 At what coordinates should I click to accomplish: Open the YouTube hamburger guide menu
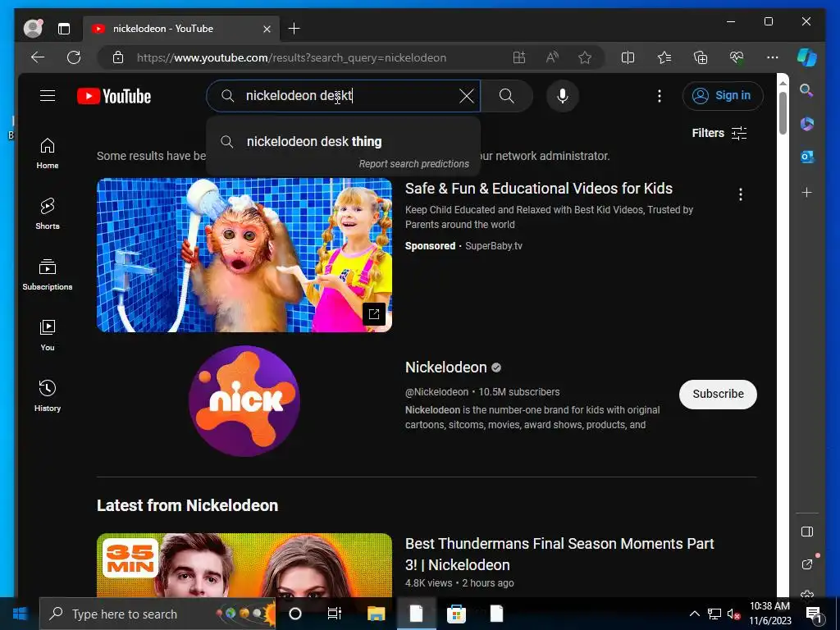[48, 96]
